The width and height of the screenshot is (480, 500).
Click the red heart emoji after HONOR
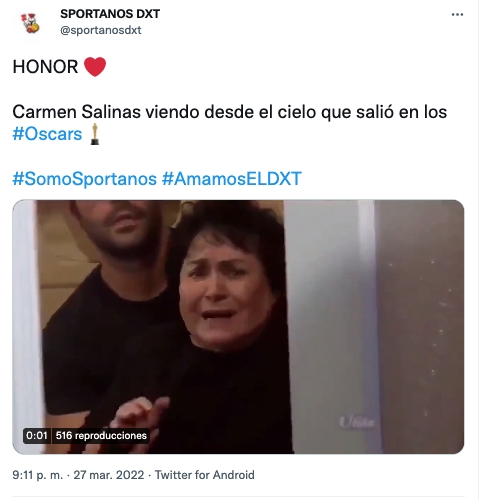[95, 67]
